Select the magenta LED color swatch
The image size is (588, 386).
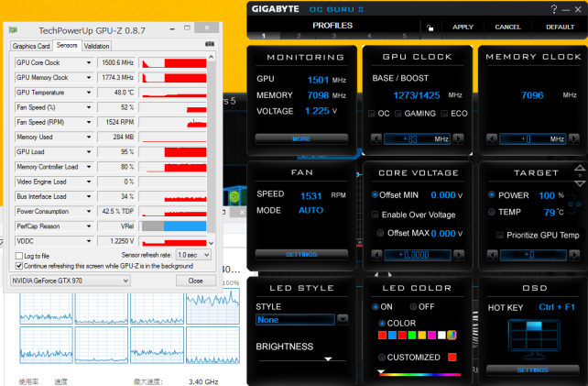point(432,335)
